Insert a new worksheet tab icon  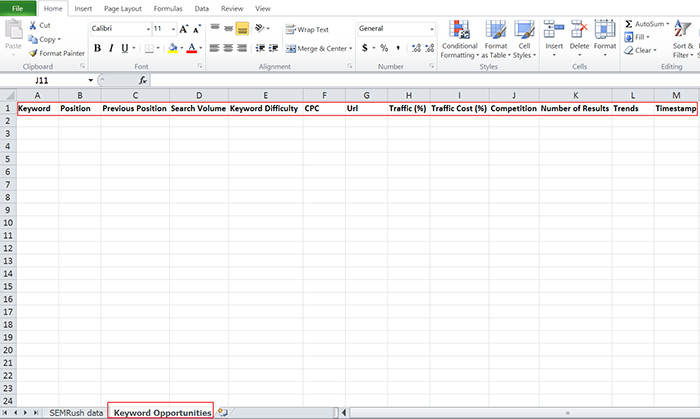pyautogui.click(x=222, y=413)
